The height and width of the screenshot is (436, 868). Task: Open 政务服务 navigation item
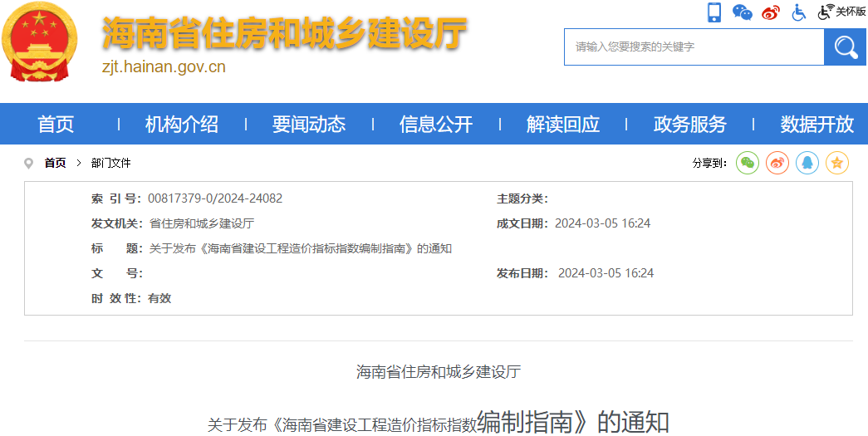click(x=690, y=125)
